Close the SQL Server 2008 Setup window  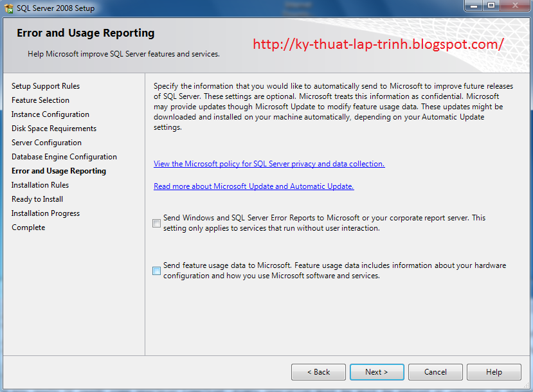point(514,6)
